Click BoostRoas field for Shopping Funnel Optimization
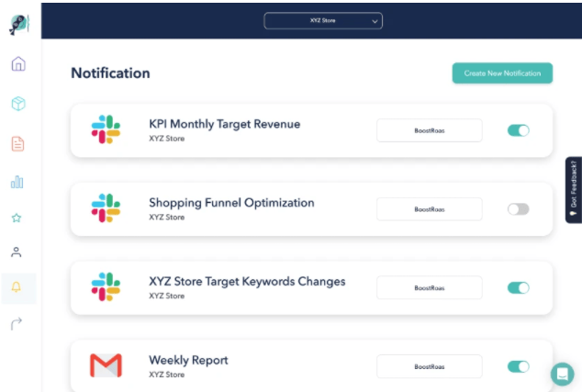This screenshot has width=582, height=392. point(429,209)
